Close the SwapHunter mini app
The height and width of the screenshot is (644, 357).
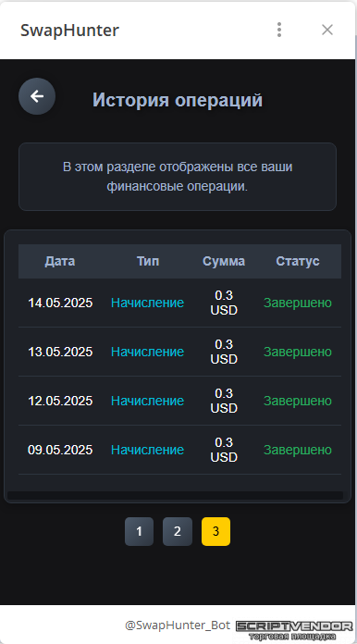coord(327,30)
